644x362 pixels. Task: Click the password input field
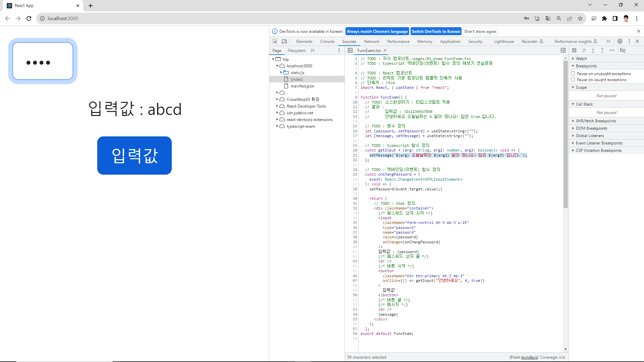pyautogui.click(x=43, y=61)
